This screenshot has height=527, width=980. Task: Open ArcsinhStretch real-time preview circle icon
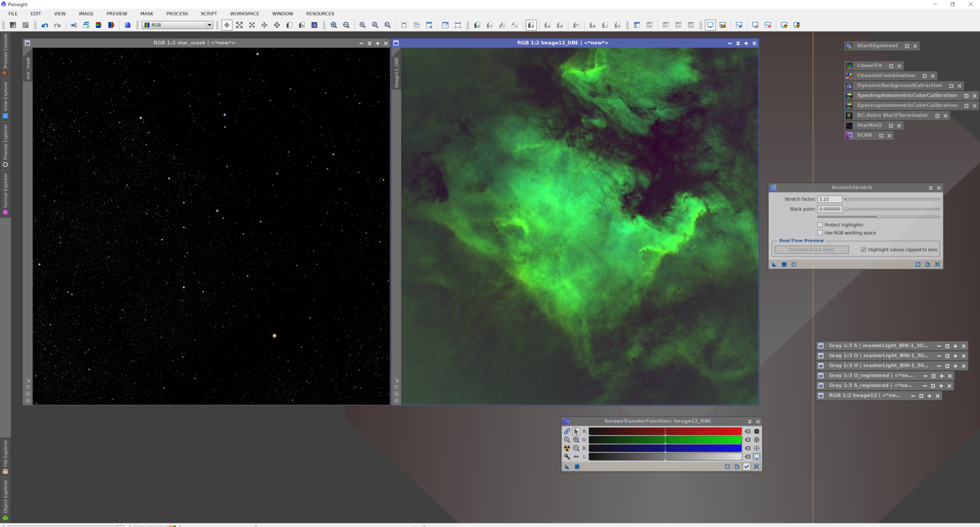[794, 264]
